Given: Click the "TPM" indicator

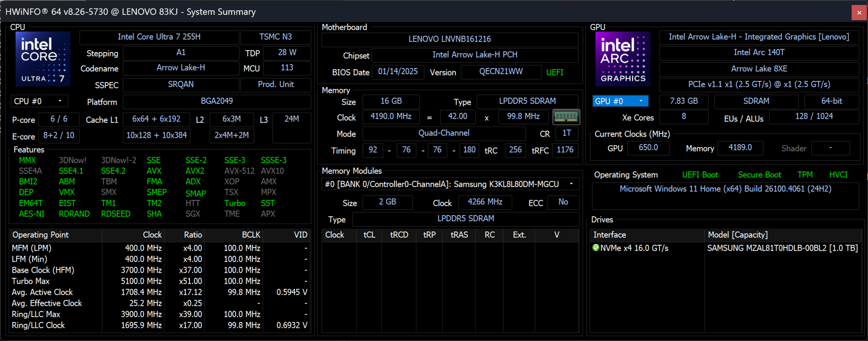Looking at the screenshot, I should click(x=805, y=175).
